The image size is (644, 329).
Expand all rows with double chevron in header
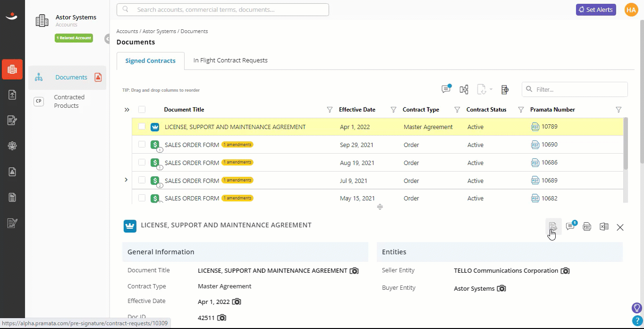[127, 110]
